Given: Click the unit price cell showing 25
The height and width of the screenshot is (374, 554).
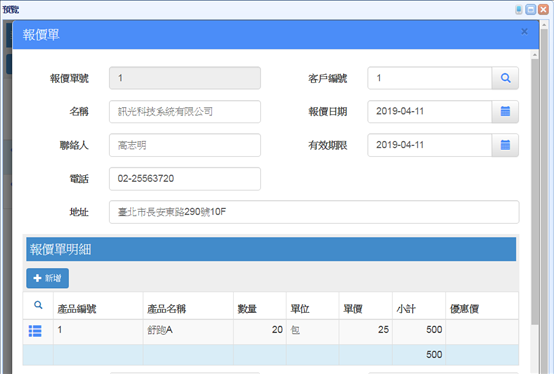Looking at the screenshot, I should 366,332.
